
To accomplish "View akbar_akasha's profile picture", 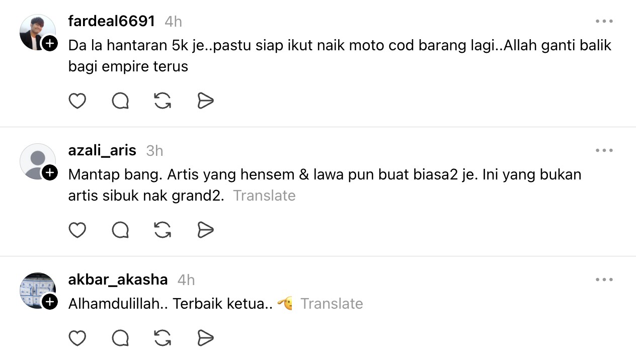I will [37, 291].
